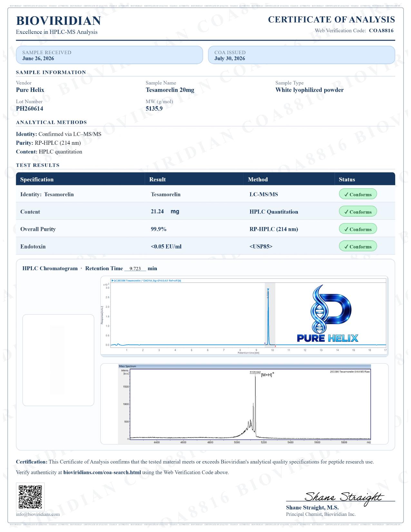Click the purity result 99.9%
This screenshot has height=532, width=411.
[x=159, y=229]
